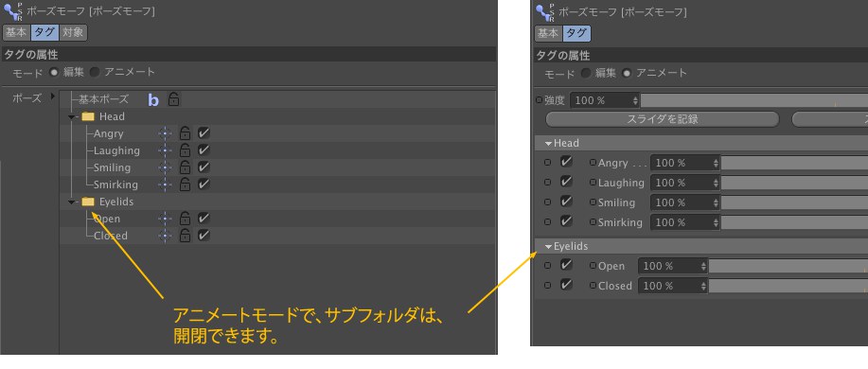Click the スライダを記録 button
This screenshot has height=369, width=868.
pyautogui.click(x=662, y=119)
